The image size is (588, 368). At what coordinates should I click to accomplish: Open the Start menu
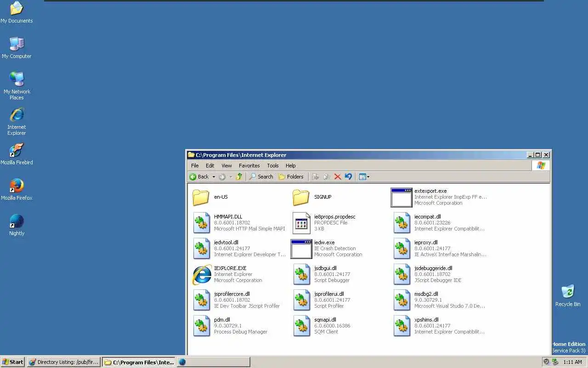[13, 362]
